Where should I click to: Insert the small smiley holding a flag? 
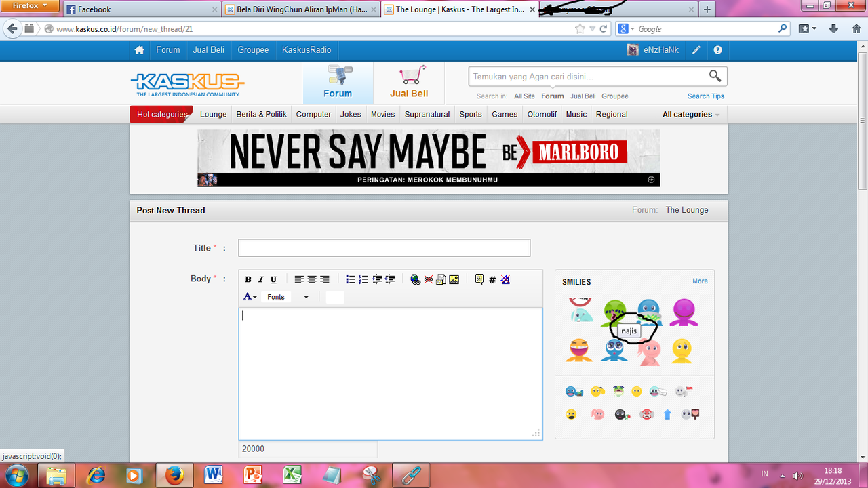pos(684,391)
